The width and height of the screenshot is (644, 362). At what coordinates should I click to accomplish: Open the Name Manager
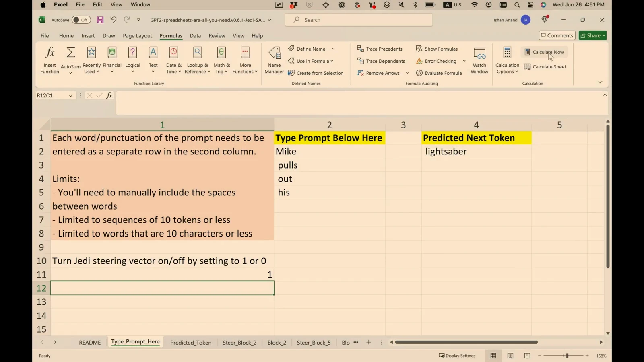(274, 60)
